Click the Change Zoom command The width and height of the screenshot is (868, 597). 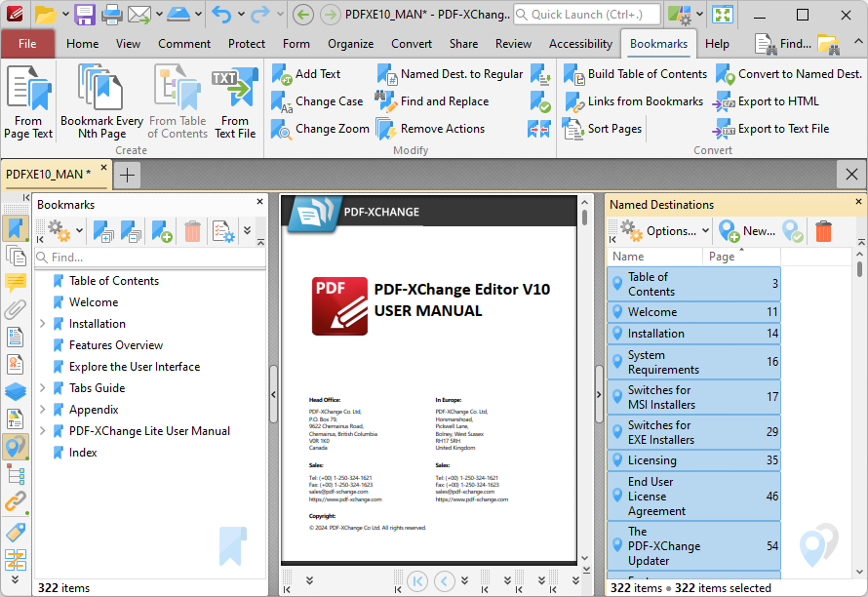(320, 129)
